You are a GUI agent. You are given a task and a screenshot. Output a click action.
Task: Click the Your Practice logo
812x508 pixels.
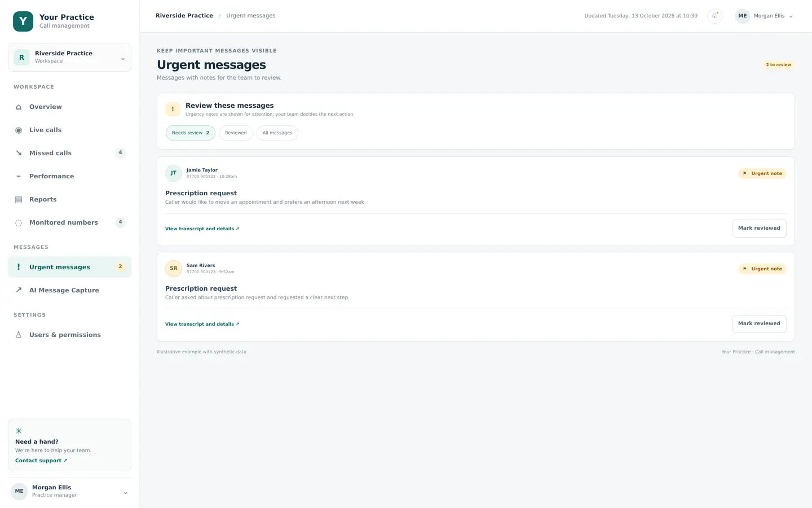point(23,21)
